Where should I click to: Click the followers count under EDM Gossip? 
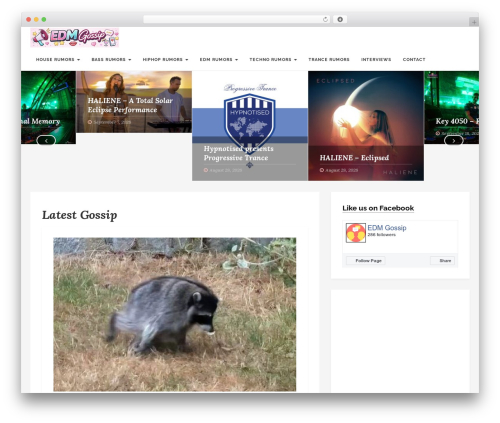(x=381, y=235)
